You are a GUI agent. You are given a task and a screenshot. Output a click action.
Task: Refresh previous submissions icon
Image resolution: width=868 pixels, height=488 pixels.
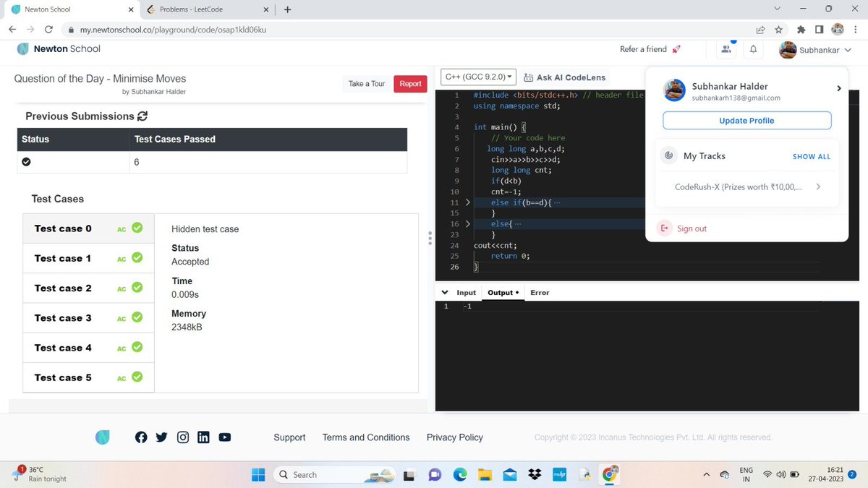[142, 116]
